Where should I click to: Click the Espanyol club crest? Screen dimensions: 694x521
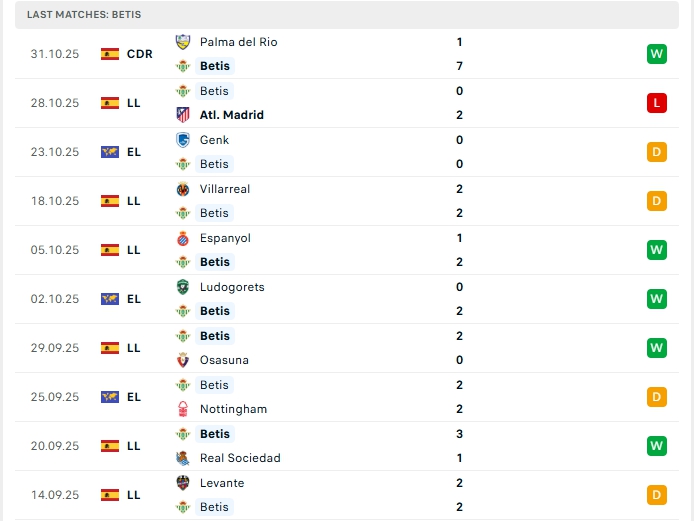(182, 238)
